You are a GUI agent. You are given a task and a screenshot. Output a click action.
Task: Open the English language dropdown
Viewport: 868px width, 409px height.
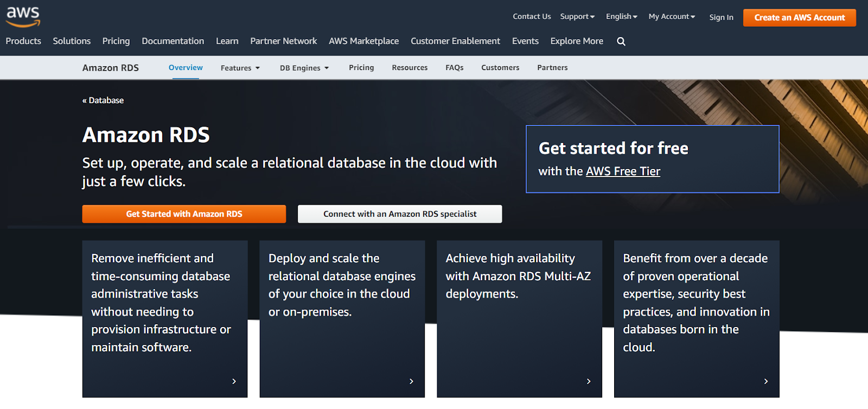[622, 17]
